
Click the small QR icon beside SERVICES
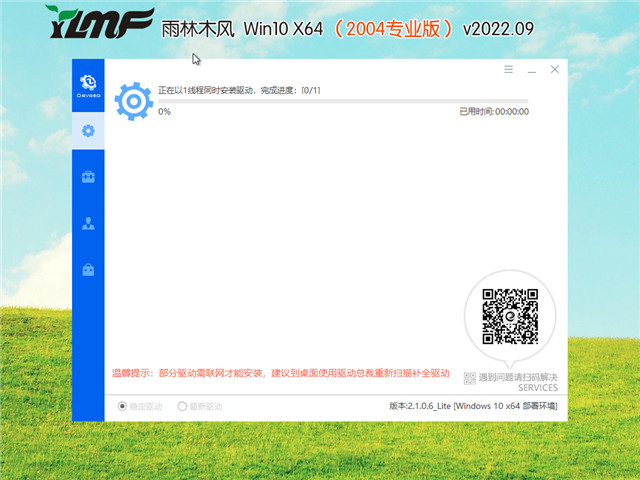(x=469, y=378)
